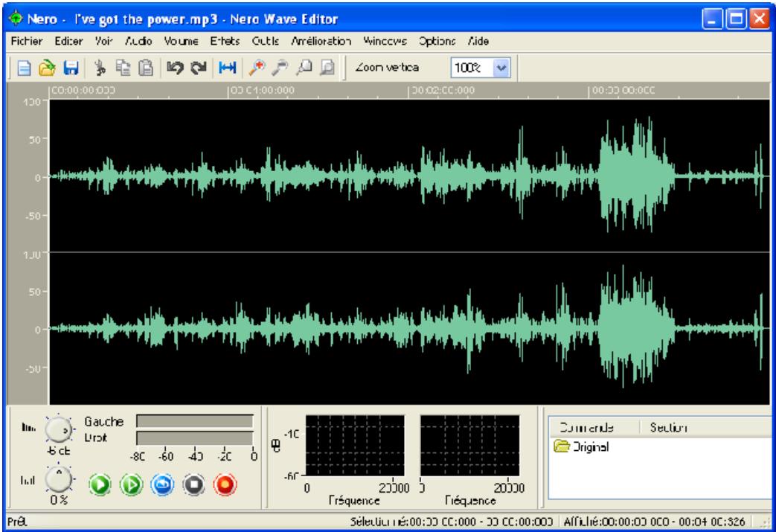Viewport: 776px width, 532px height.
Task: Click the loud peak in the lower waveform channel
Action: [636, 327]
